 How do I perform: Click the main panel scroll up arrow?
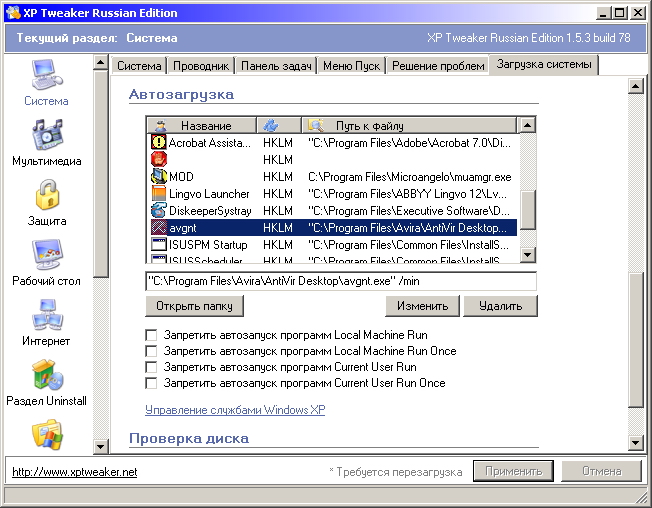[636, 86]
